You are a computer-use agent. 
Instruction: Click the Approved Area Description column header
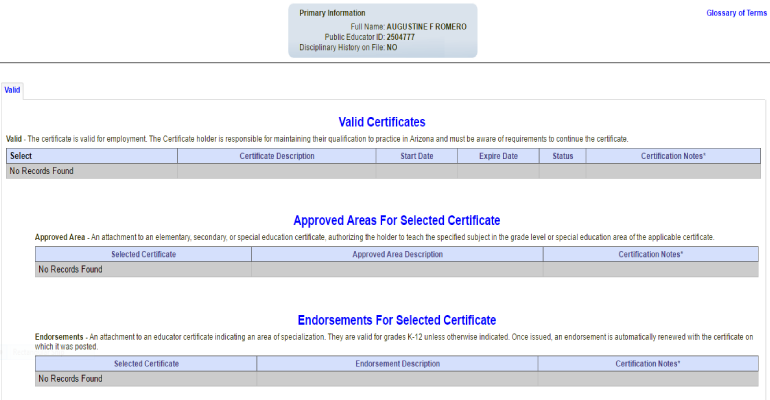(397, 254)
